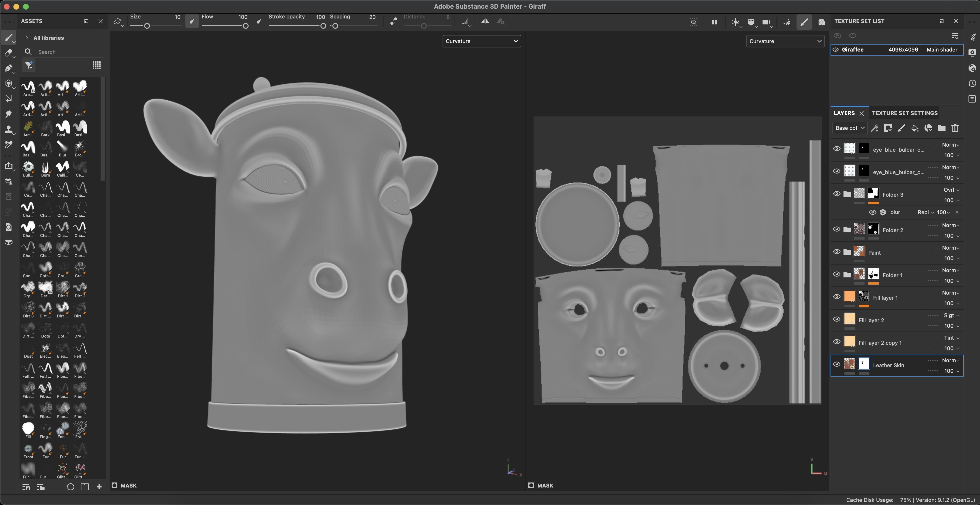Adjust the Flow slider handle
The height and width of the screenshot is (505, 980).
point(245,26)
